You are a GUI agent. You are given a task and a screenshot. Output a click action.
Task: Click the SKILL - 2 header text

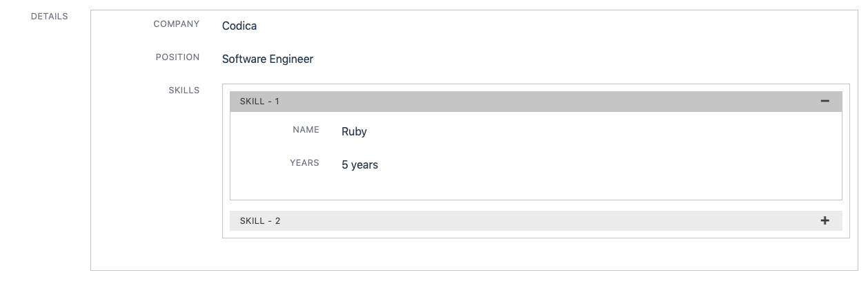(260, 221)
